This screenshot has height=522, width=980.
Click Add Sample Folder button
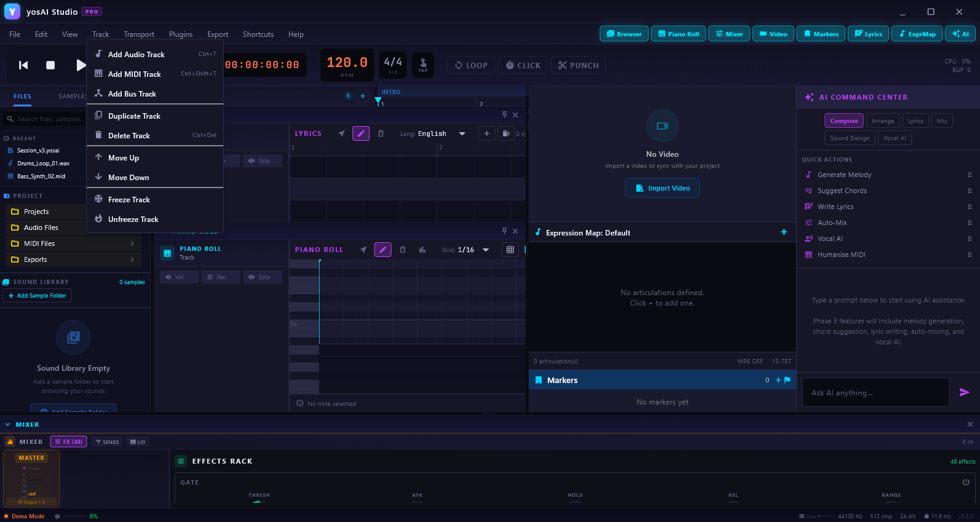click(x=37, y=296)
